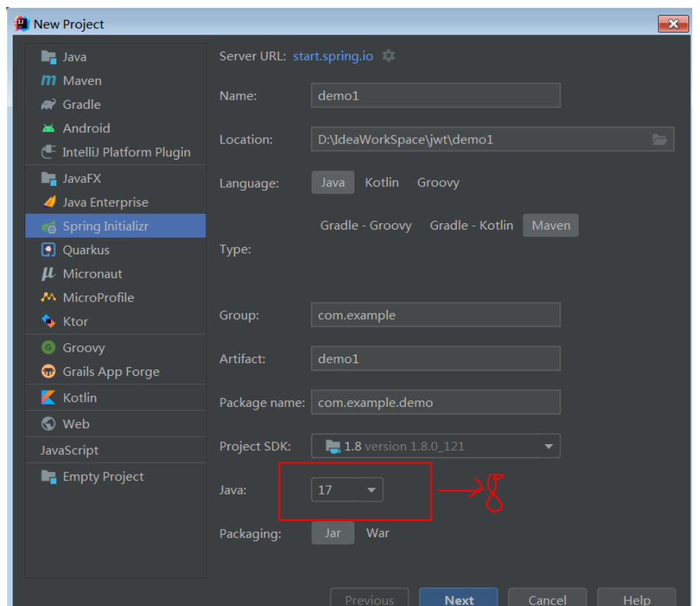Image resolution: width=700 pixels, height=606 pixels.
Task: Click the Java Enterprise icon
Action: click(x=49, y=202)
